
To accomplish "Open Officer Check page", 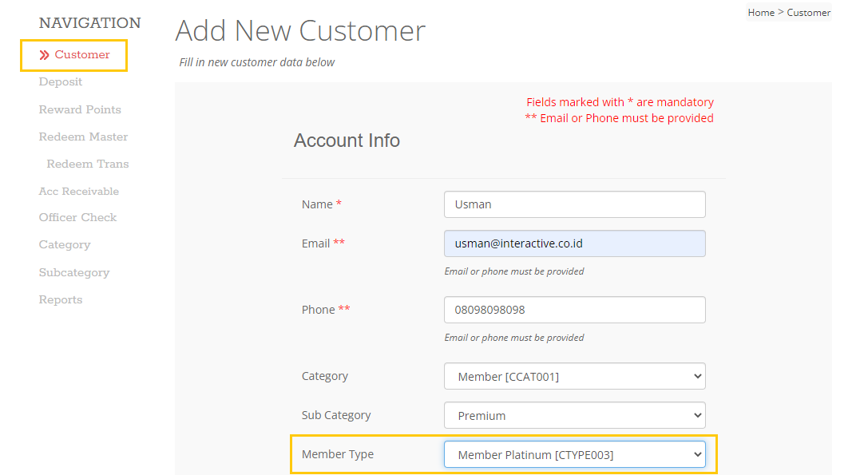I will click(x=77, y=218).
